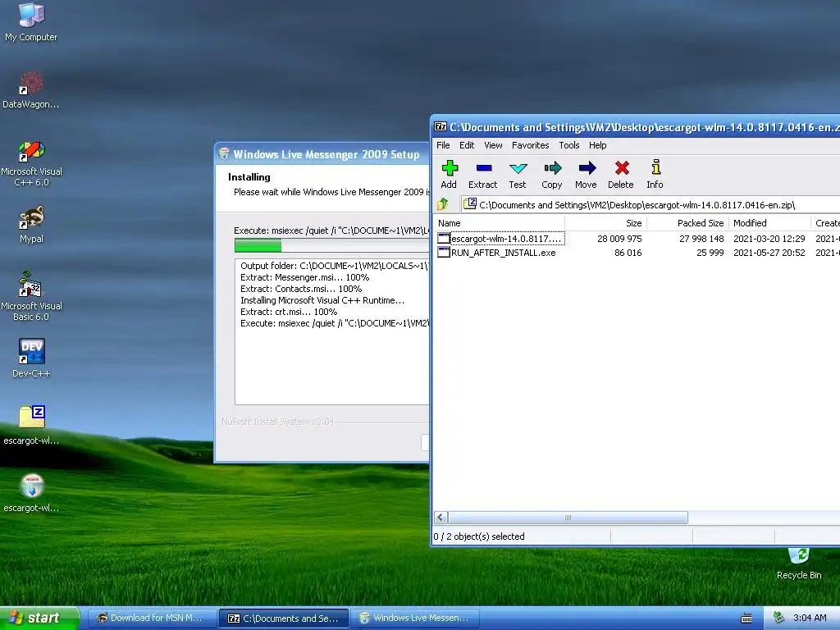The width and height of the screenshot is (840, 630).
Task: Click the escargot-wlm exe file icon
Action: coord(444,239)
